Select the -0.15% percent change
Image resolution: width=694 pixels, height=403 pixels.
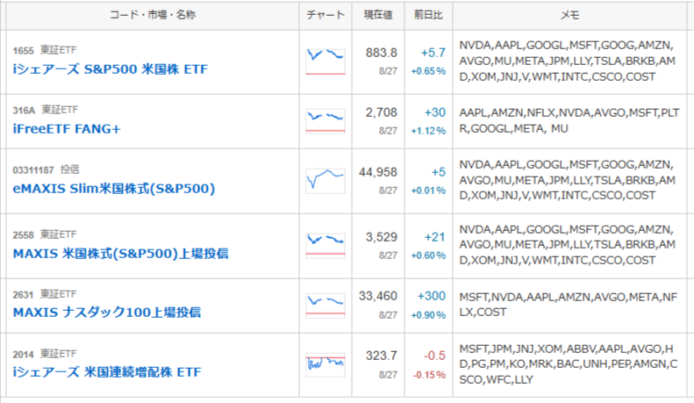[429, 375]
